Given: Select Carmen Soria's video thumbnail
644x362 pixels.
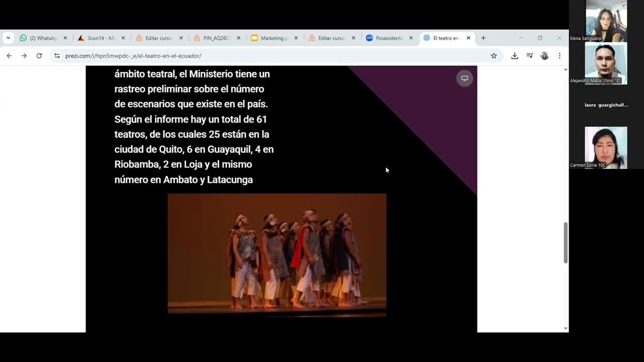Looking at the screenshot, I should point(606,147).
